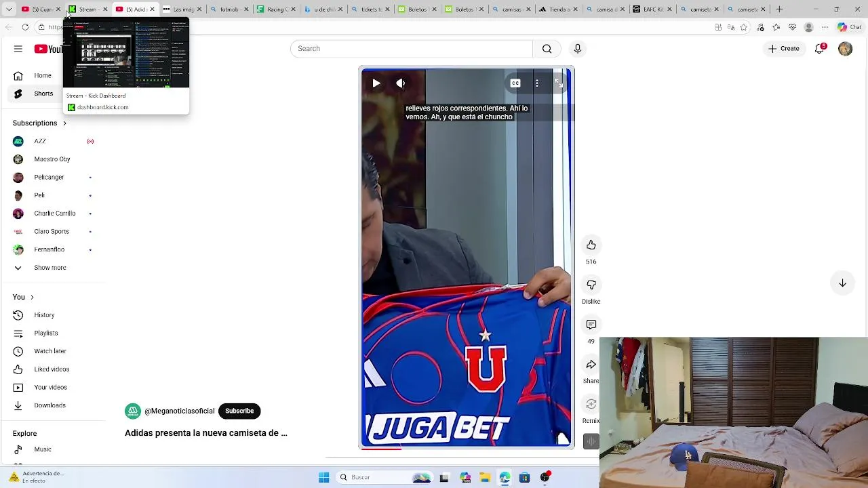Like the Short with 516 likes
The image size is (868, 488).
pos(591,245)
